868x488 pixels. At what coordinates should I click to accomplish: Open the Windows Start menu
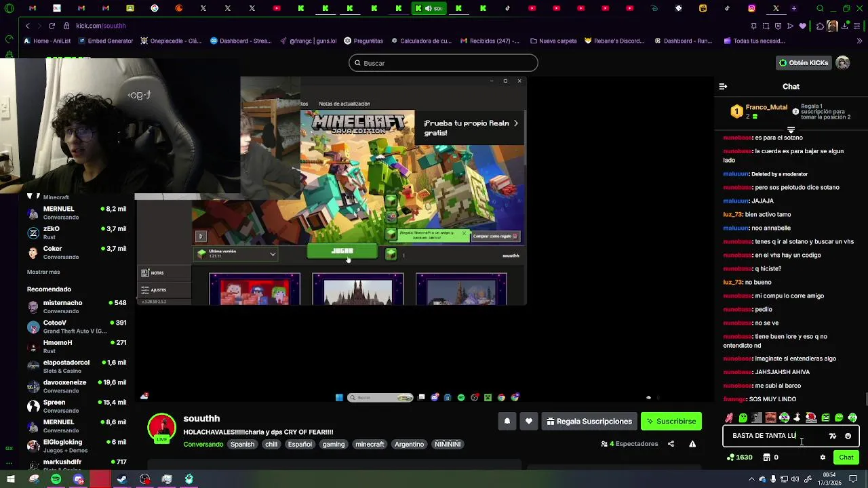[x=10, y=479]
